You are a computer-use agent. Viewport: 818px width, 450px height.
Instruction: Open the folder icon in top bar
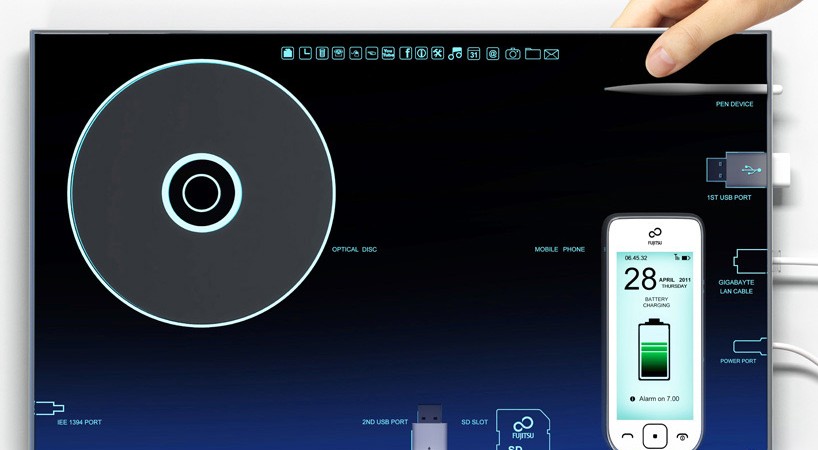(532, 53)
